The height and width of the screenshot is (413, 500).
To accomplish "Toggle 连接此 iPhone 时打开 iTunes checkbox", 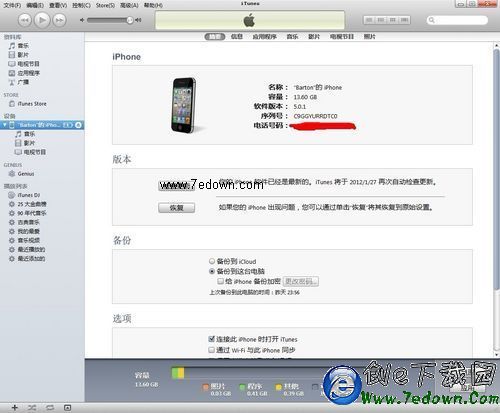I will click(x=211, y=339).
